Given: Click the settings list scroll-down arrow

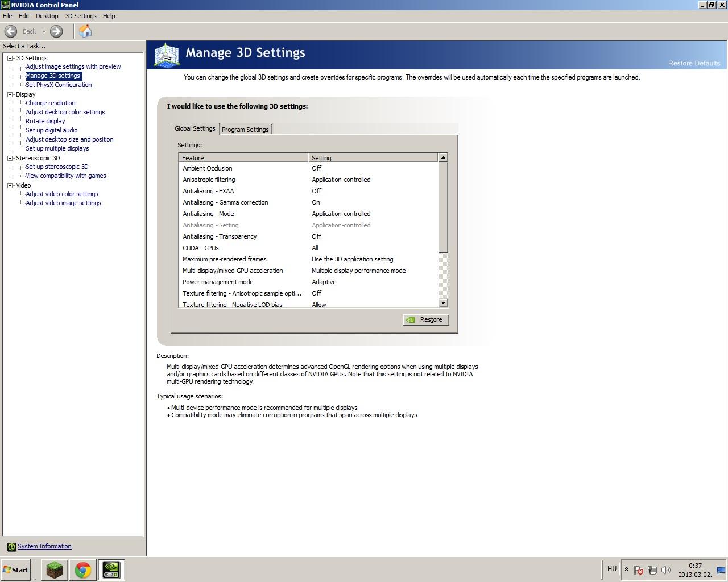Looking at the screenshot, I should click(x=444, y=303).
